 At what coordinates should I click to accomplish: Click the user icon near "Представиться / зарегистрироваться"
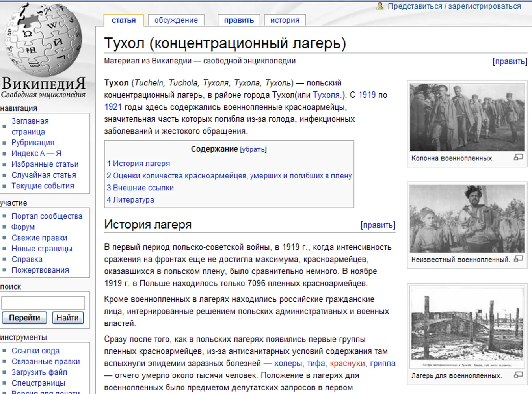click(379, 6)
